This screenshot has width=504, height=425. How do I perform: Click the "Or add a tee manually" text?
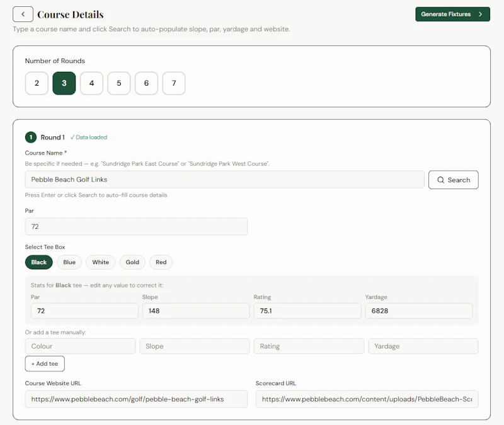click(x=55, y=332)
